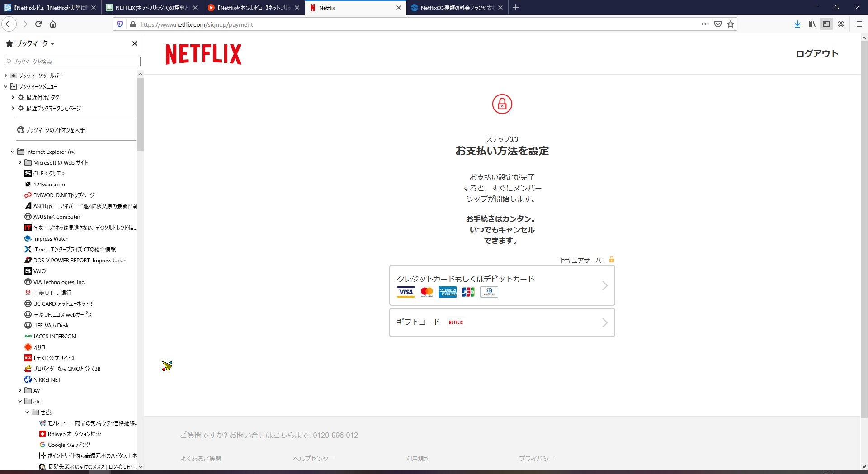Open 三菱ＵＦＪ銀行 bookmark
This screenshot has height=474, width=868.
click(48, 293)
